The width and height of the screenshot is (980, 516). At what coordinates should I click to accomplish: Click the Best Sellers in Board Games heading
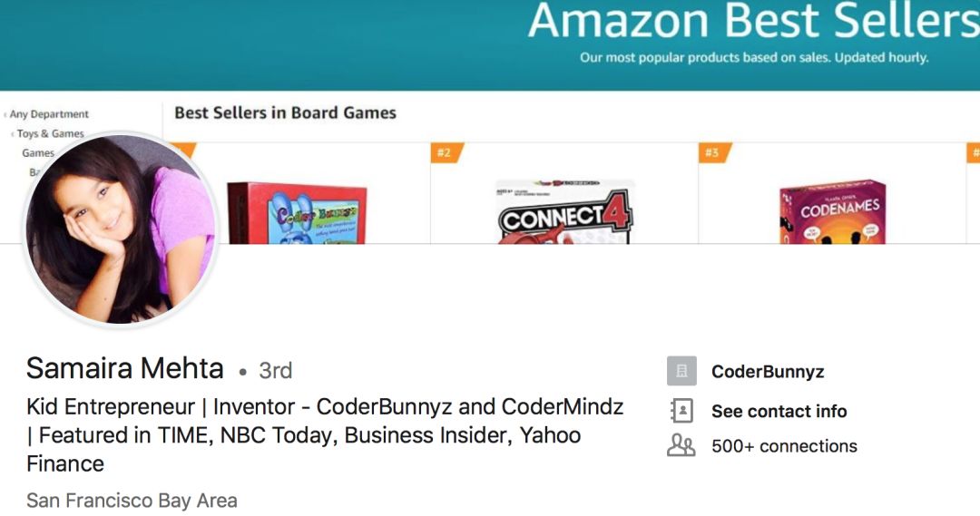point(285,113)
